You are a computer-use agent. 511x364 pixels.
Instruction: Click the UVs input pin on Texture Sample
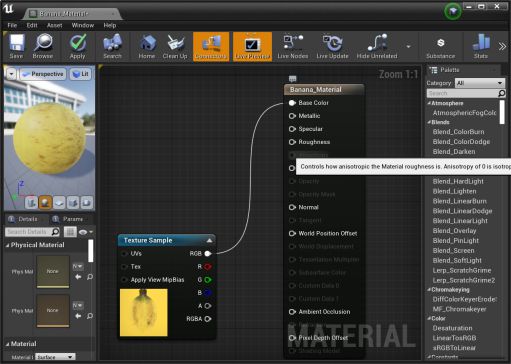pos(124,254)
